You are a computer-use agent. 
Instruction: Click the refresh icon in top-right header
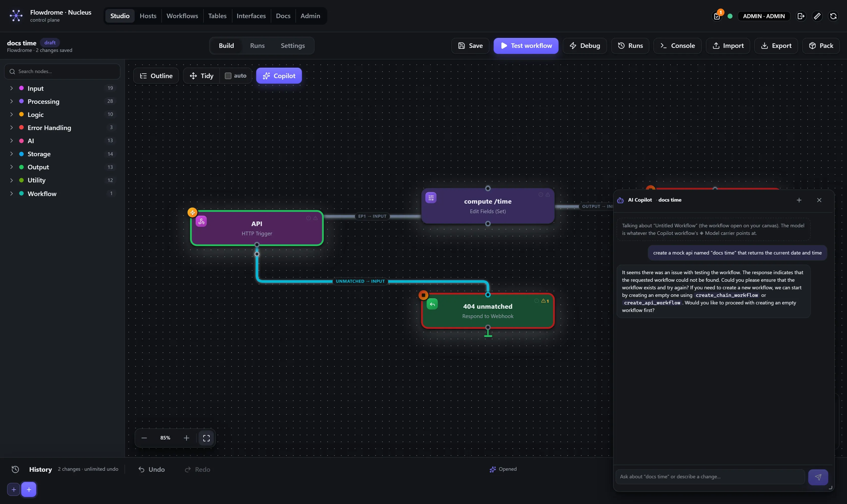[833, 16]
